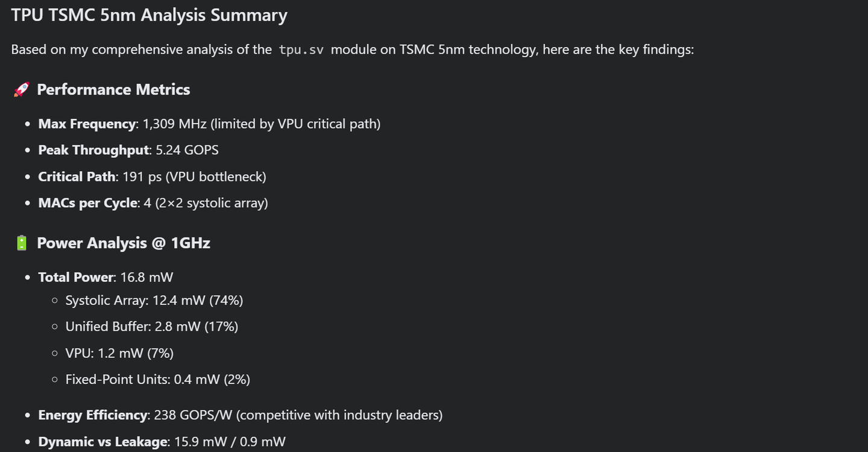Click the bold Critical Path label
Screen dimensions: 868x452
(x=77, y=177)
